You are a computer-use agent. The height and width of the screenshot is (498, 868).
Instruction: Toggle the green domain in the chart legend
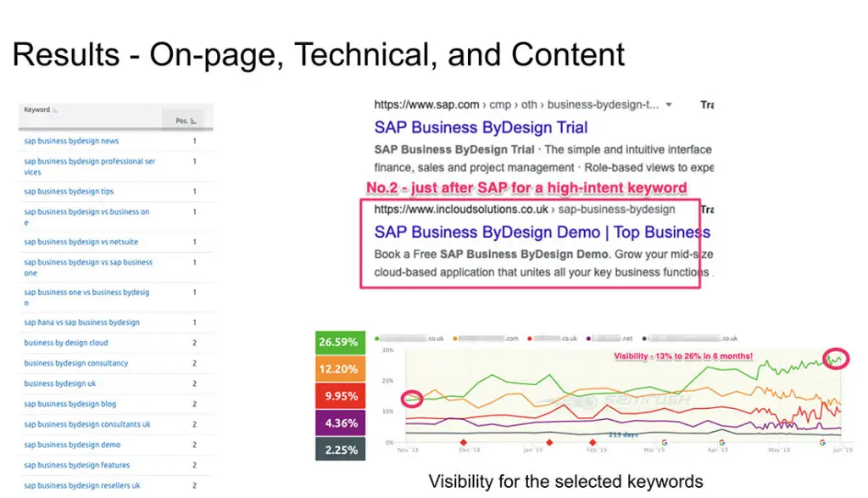[x=409, y=339]
